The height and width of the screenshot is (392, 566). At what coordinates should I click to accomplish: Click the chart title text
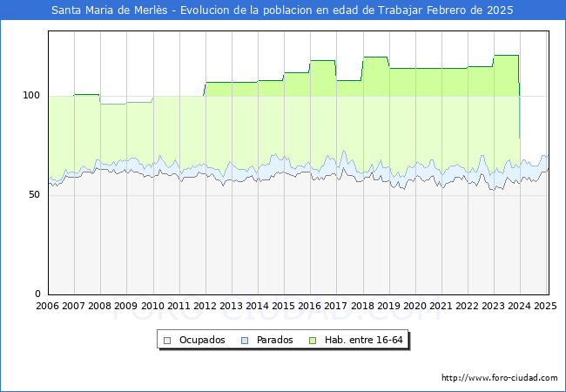pos(282,10)
